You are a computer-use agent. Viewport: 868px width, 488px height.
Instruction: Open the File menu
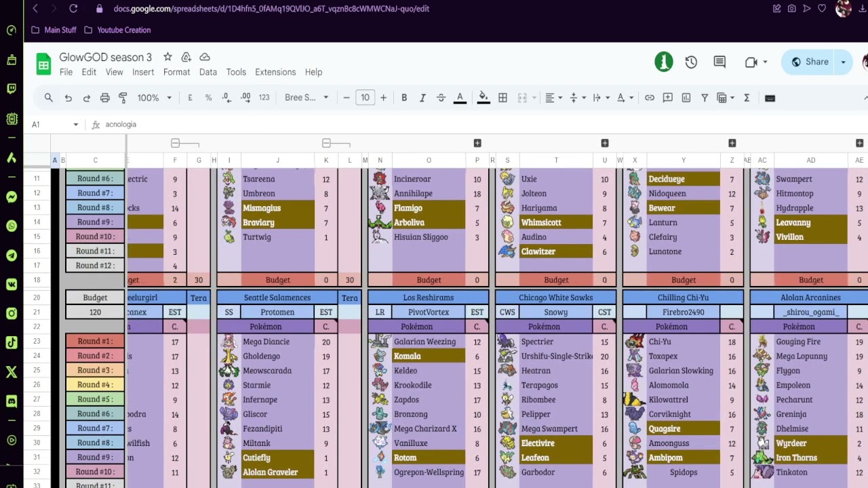pyautogui.click(x=66, y=72)
